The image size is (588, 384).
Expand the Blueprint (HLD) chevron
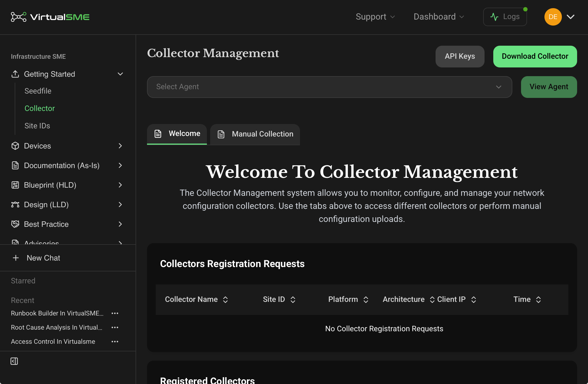tap(120, 185)
